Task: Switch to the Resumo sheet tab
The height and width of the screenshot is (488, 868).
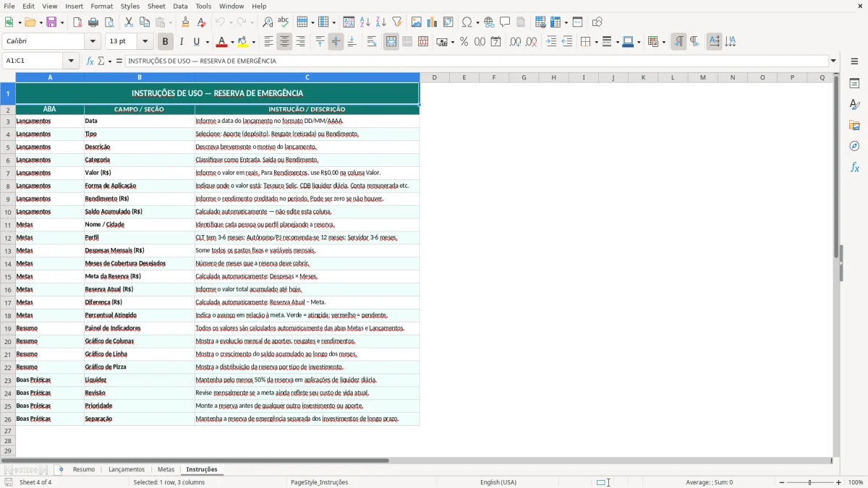Action: [x=84, y=470]
